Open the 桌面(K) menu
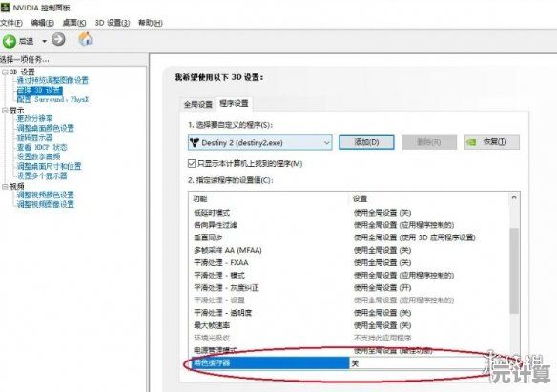Screen dimensions: 557x392 click(74, 23)
